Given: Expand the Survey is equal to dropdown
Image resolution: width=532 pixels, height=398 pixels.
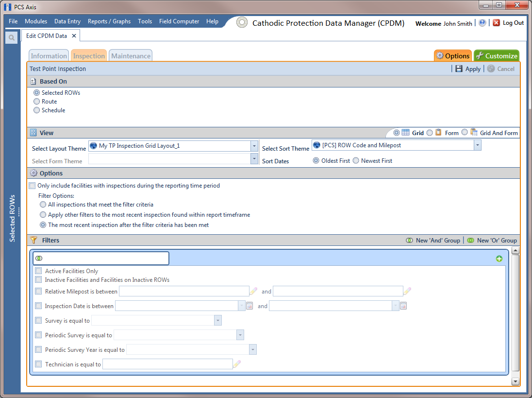Looking at the screenshot, I should [218, 320].
